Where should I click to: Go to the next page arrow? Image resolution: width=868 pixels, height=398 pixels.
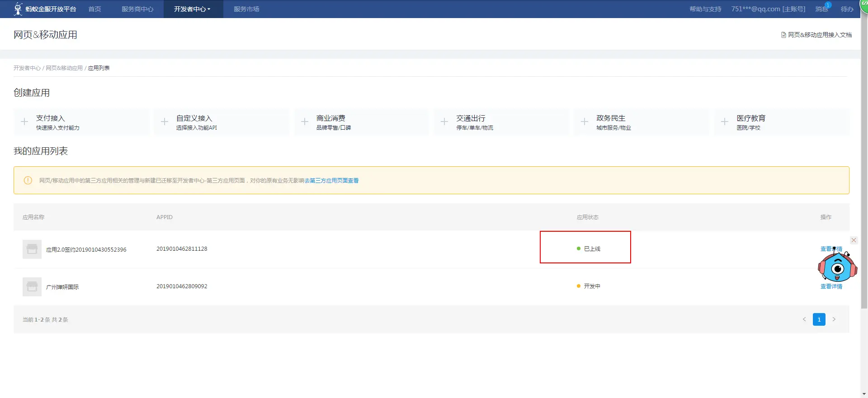pyautogui.click(x=834, y=319)
